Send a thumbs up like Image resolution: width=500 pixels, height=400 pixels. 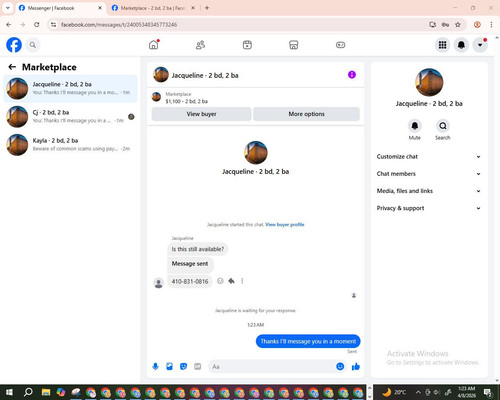click(x=356, y=367)
